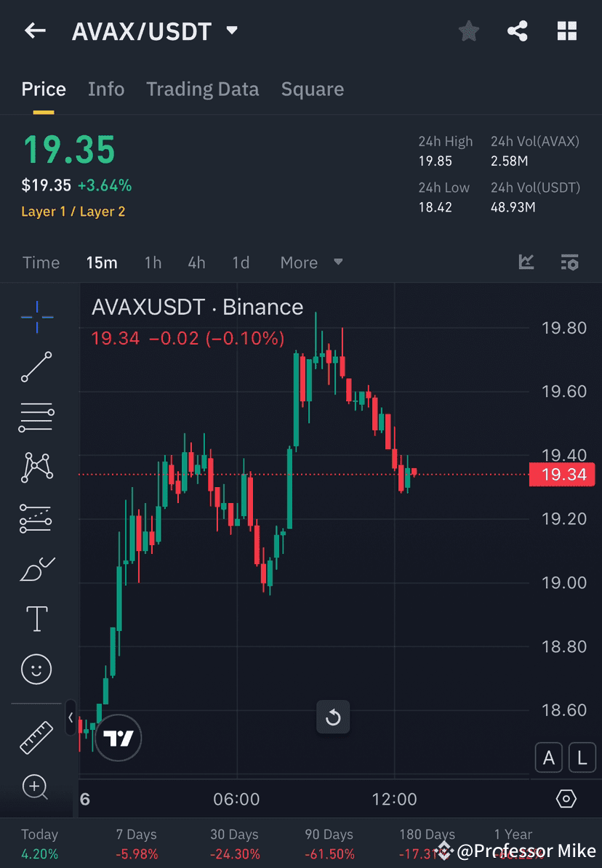Refresh the chart with the reload button
This screenshot has height=868, width=602.
[x=333, y=717]
